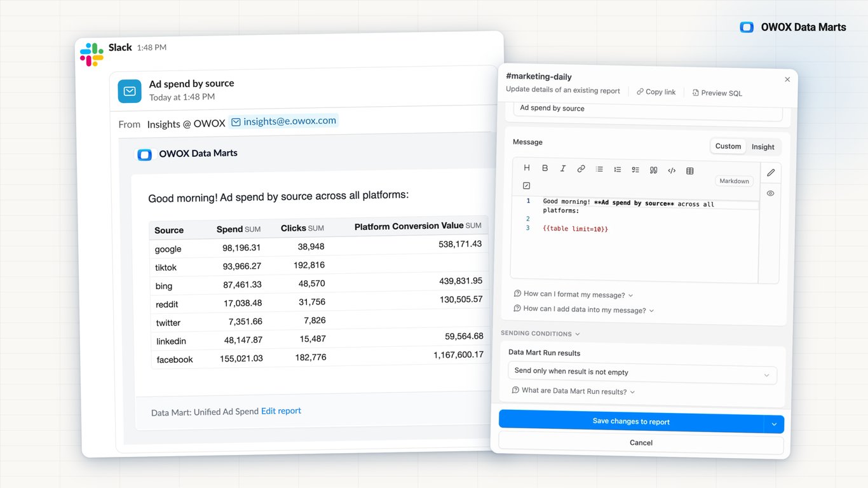The width and height of the screenshot is (868, 488).
Task: Click the envelope icon beside Ad spend title
Action: (130, 91)
